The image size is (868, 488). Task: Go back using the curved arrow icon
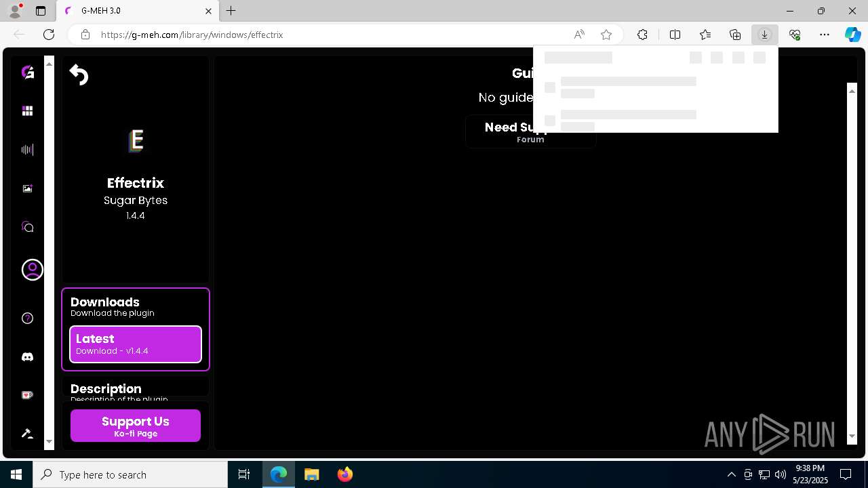79,75
